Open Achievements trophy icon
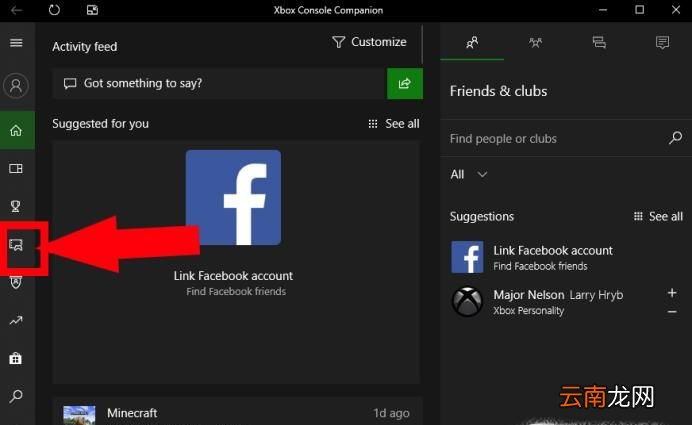This screenshot has height=425, width=692. [x=16, y=206]
